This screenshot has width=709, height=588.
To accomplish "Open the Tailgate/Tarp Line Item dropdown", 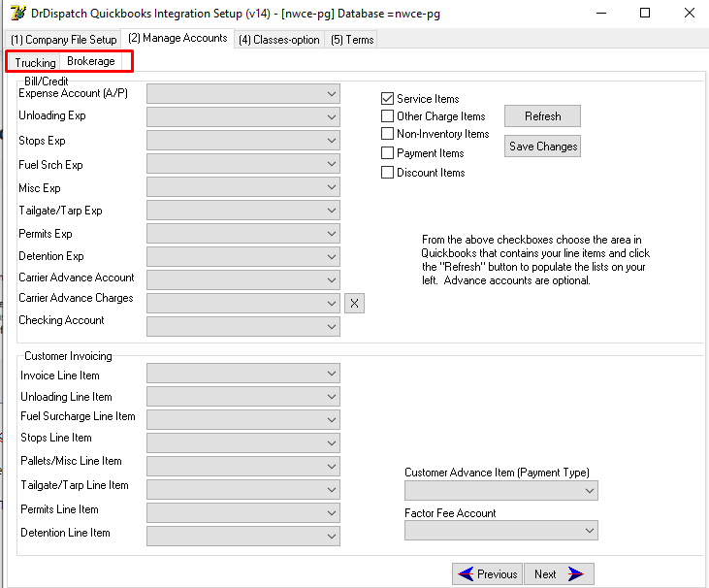I will (243, 490).
